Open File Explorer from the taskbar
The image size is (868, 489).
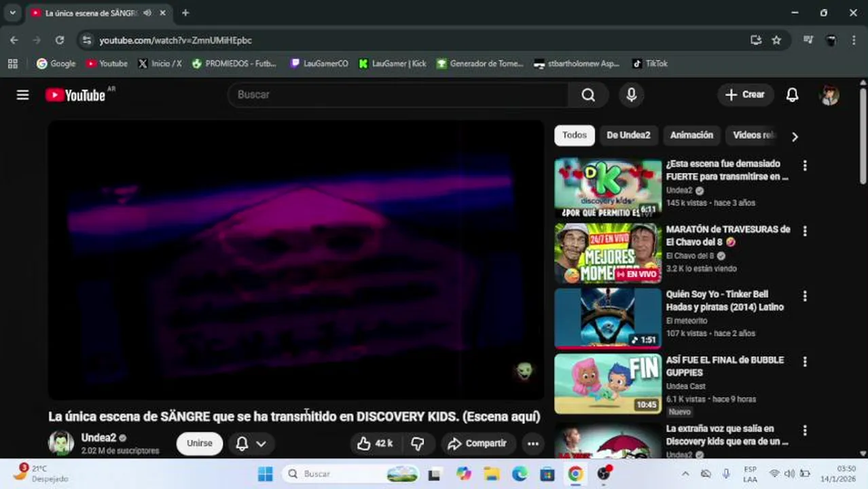point(492,474)
